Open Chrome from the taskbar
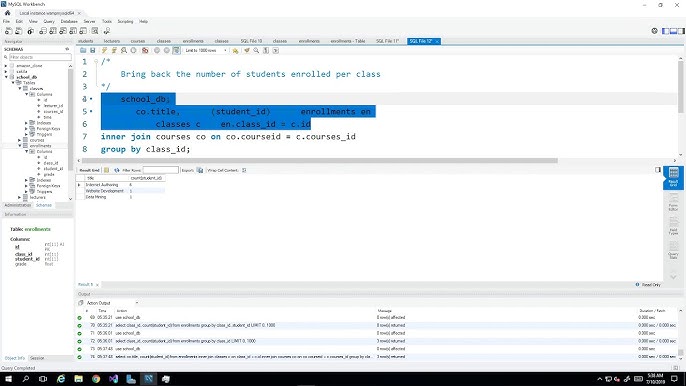 96,379
